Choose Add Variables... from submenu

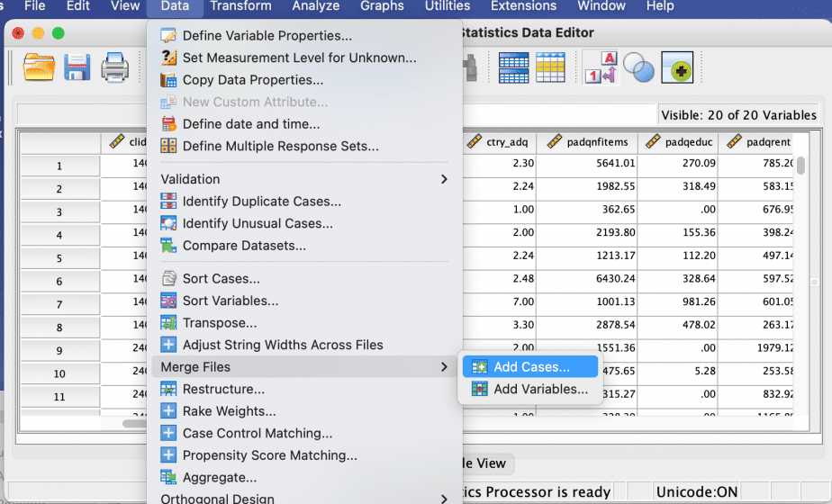pyautogui.click(x=530, y=389)
